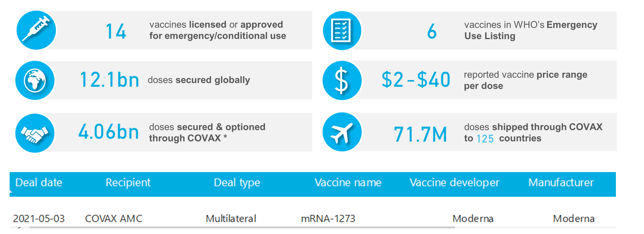Sort table by Deal date column
This screenshot has height=234, width=644.
[x=39, y=183]
